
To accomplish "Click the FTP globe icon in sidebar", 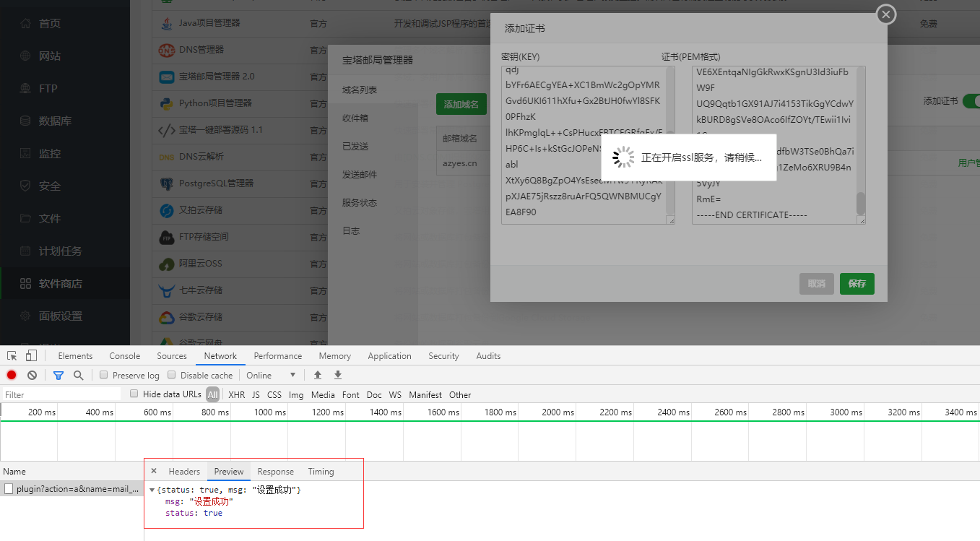I will click(25, 88).
